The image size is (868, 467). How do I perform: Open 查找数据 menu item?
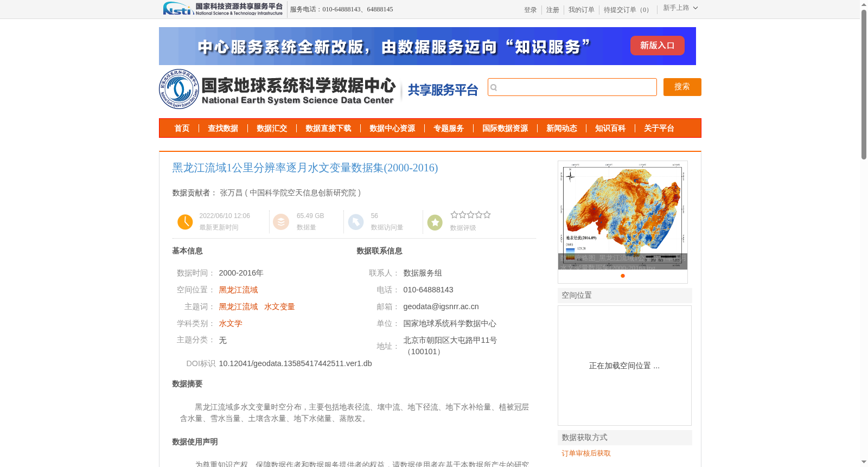point(223,128)
